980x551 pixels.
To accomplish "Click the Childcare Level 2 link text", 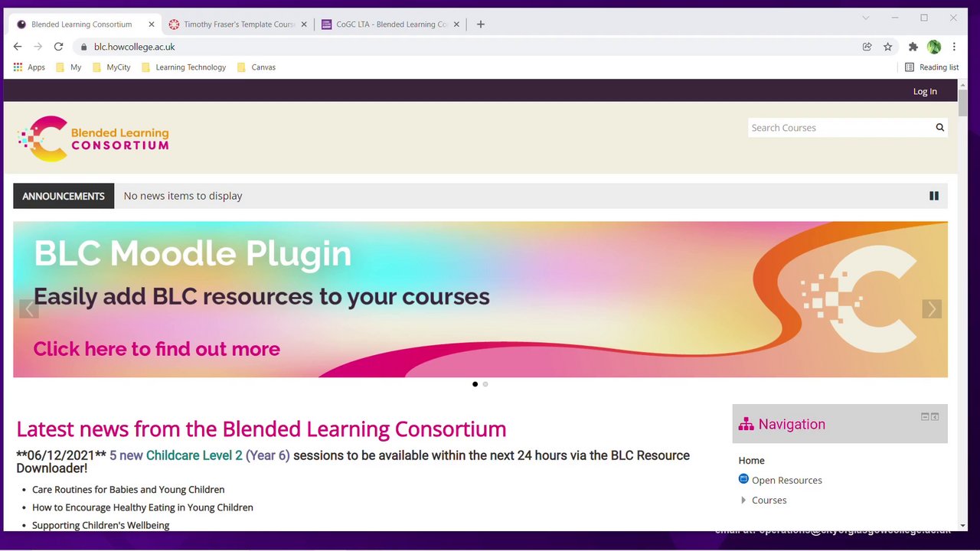I will (x=194, y=455).
